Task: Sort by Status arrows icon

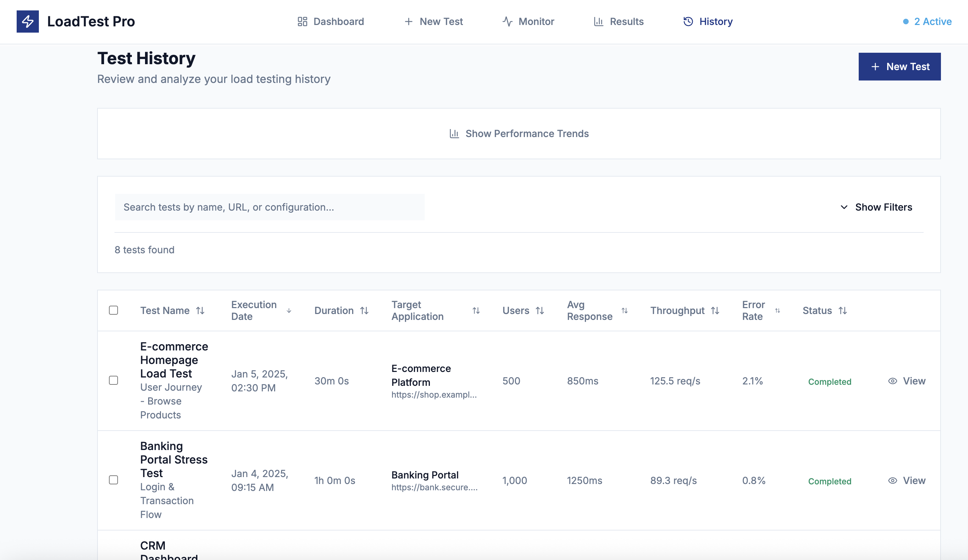Action: pyautogui.click(x=842, y=310)
